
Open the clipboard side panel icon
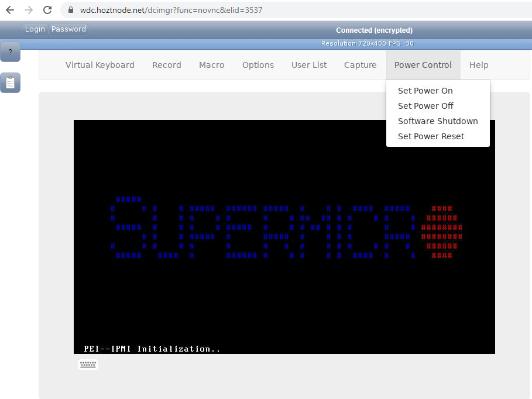point(10,82)
